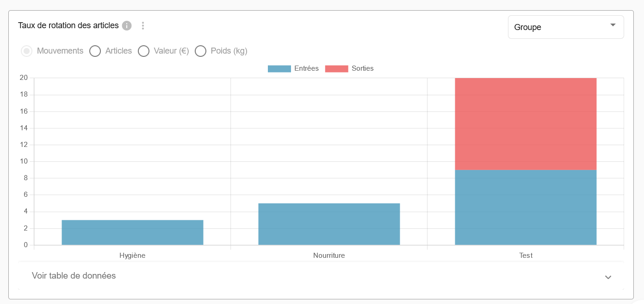
Task: Click the chart title Taux de rotation des articles
Action: [x=68, y=25]
